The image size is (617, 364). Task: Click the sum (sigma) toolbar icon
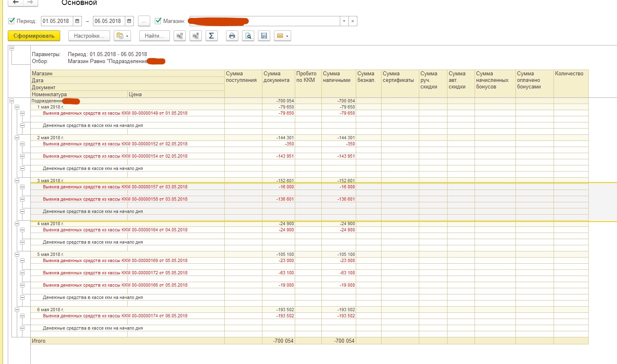pyautogui.click(x=211, y=36)
